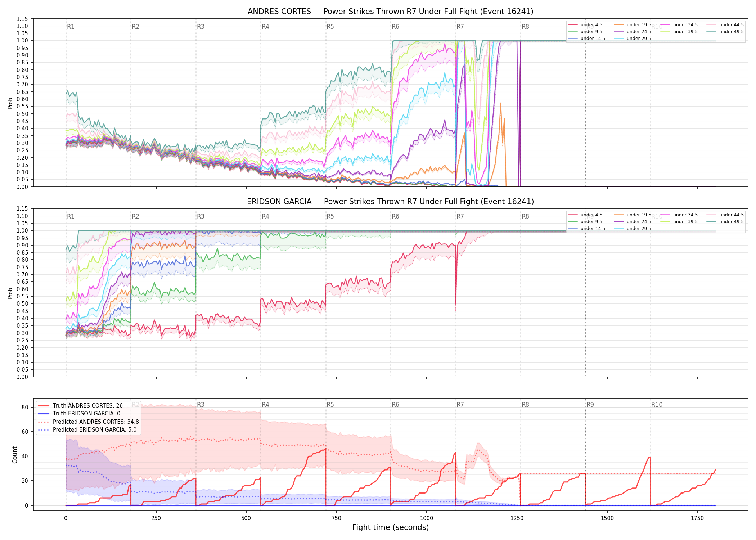Click the R10 round marker in the bottom count chart

(657, 405)
